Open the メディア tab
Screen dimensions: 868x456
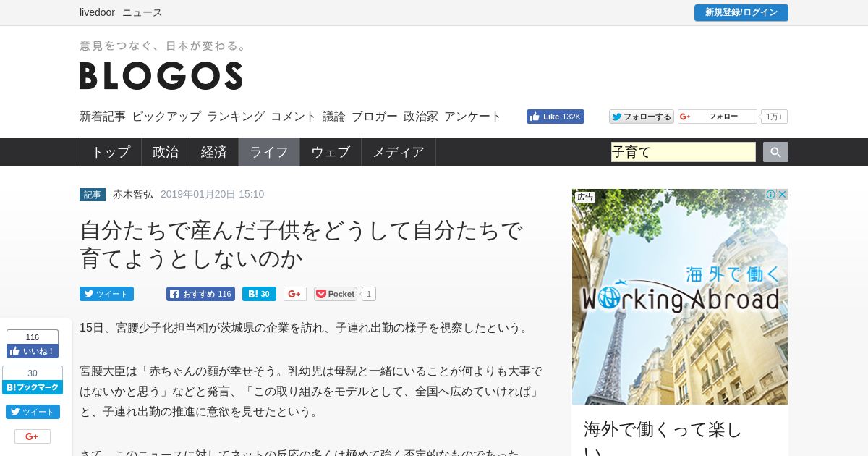[399, 152]
